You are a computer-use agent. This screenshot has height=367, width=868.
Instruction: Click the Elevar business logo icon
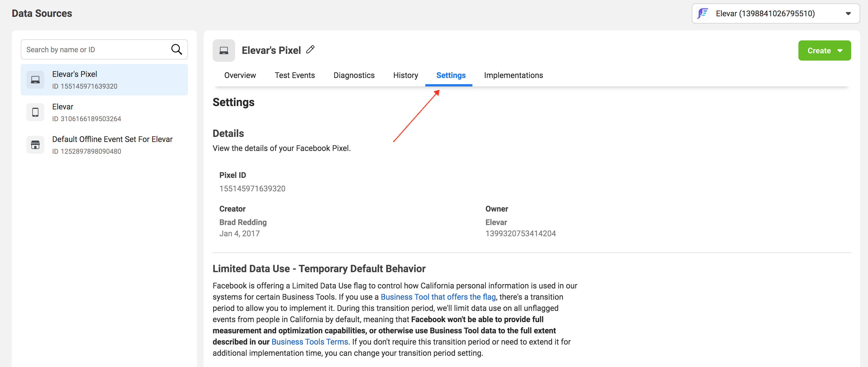coord(703,13)
